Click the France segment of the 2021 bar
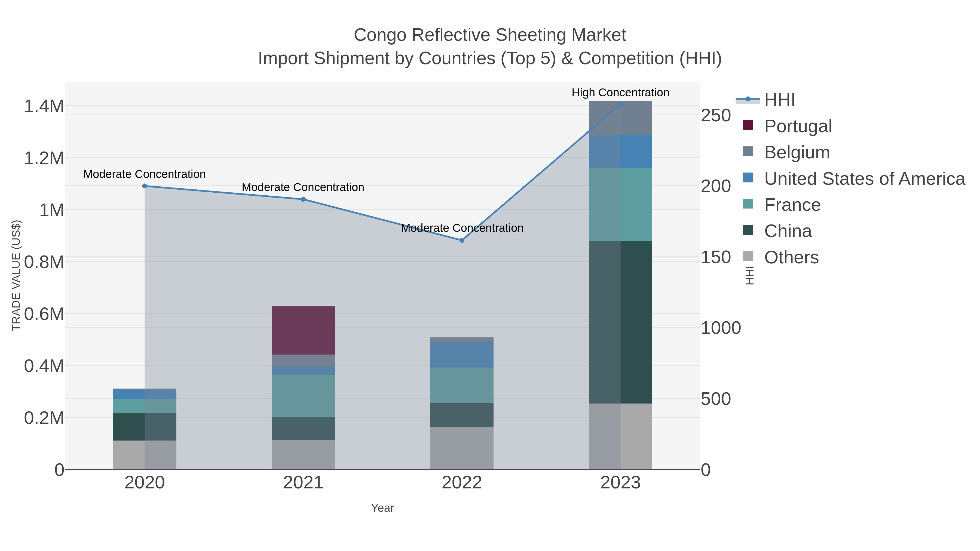 [303, 396]
